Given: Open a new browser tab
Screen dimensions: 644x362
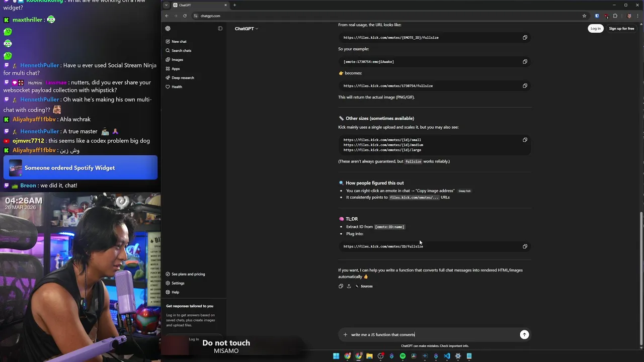Looking at the screenshot, I should click(x=234, y=5).
